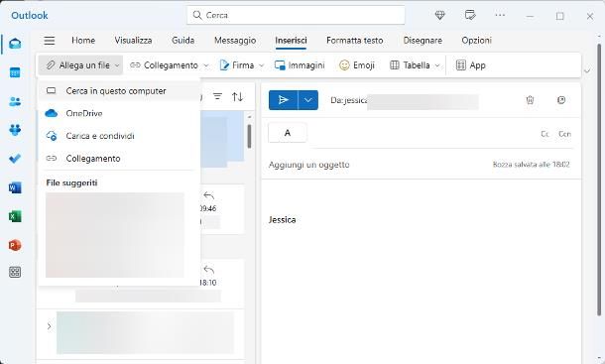Screen dimensions: 605x364
Task: Pop out message into new window
Action: pyautogui.click(x=561, y=100)
